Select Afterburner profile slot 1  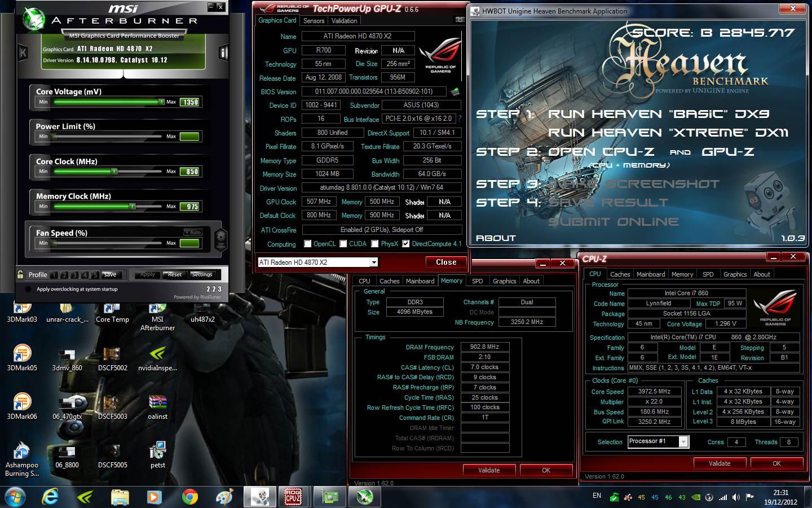tap(54, 275)
